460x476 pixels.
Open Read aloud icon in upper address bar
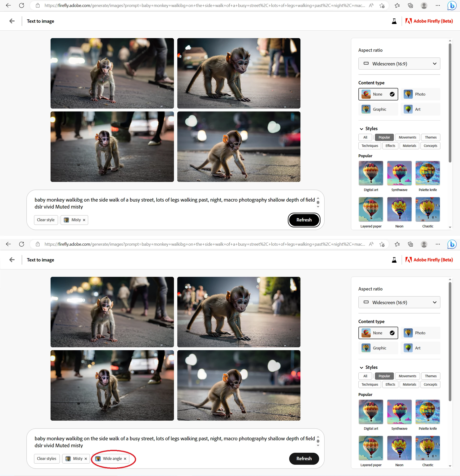(371, 5)
